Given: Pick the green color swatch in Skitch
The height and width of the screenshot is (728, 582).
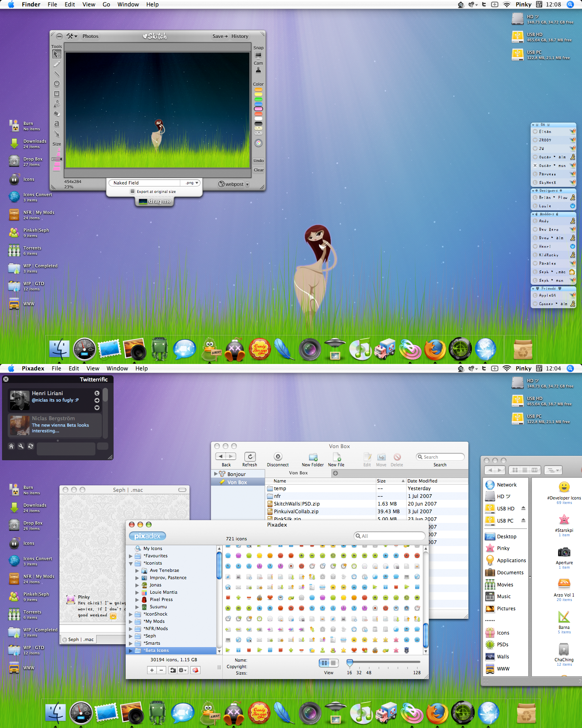Looking at the screenshot, I should click(258, 99).
